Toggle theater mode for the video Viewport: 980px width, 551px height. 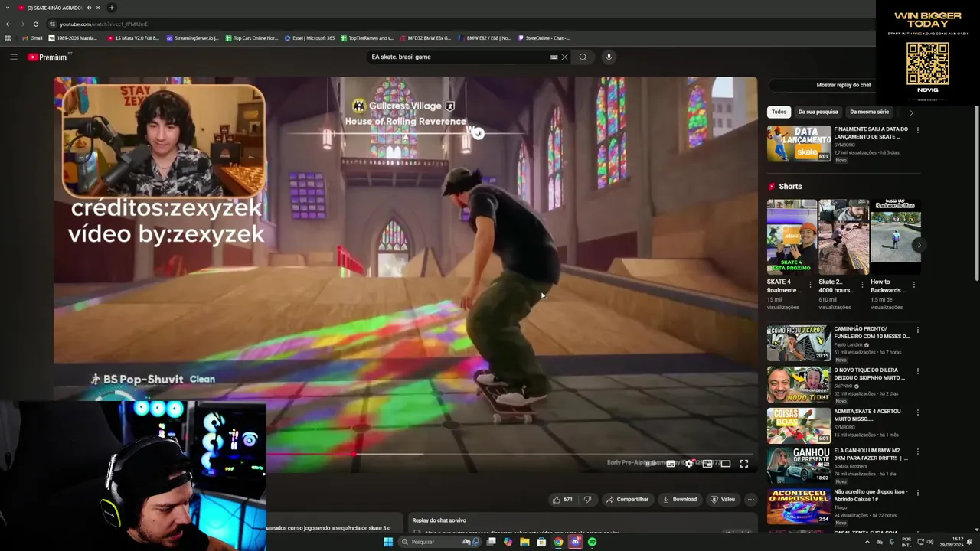tap(726, 464)
